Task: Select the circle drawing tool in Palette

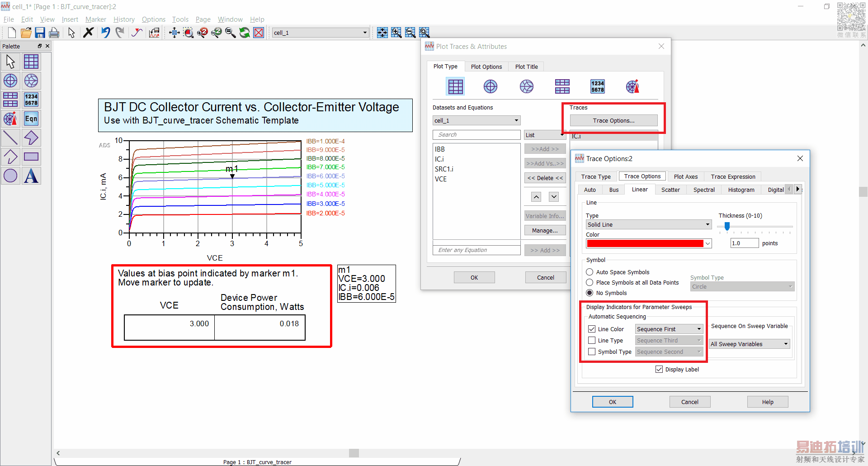Action: point(10,176)
